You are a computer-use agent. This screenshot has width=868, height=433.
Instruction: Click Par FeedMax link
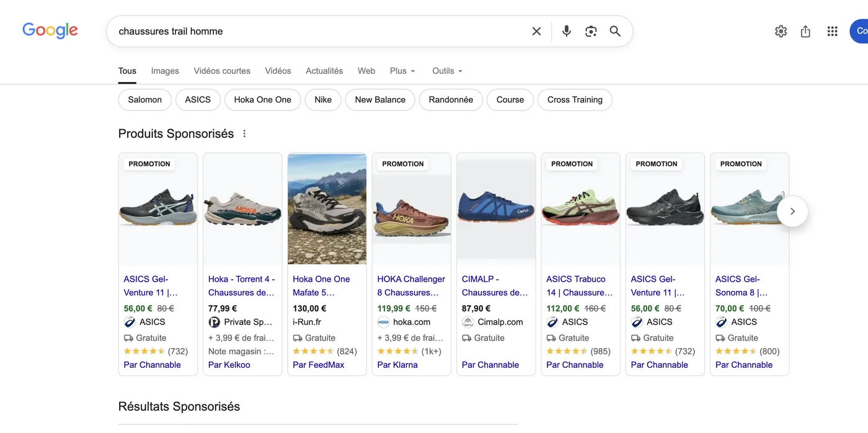[318, 365]
